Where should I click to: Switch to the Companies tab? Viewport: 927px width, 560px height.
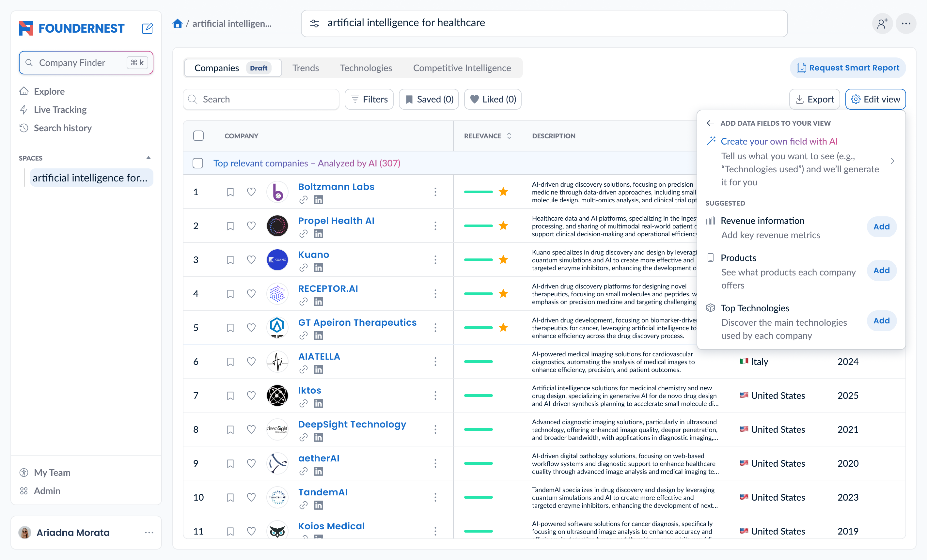point(232,68)
